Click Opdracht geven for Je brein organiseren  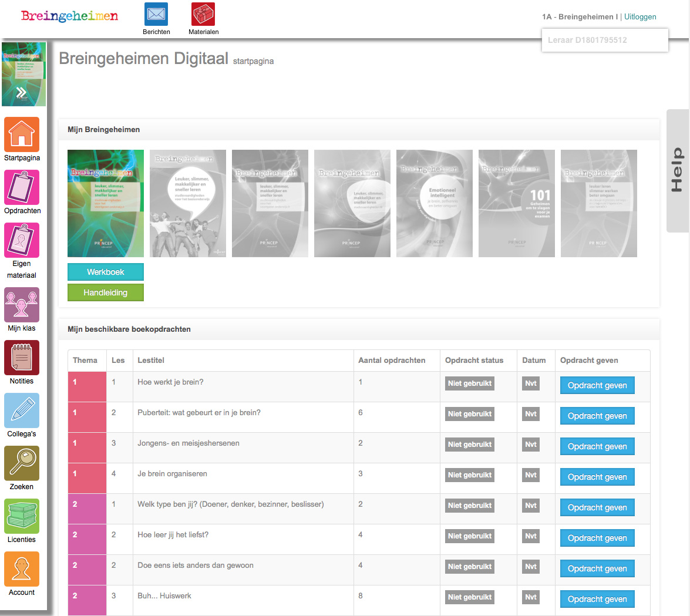[x=597, y=477]
